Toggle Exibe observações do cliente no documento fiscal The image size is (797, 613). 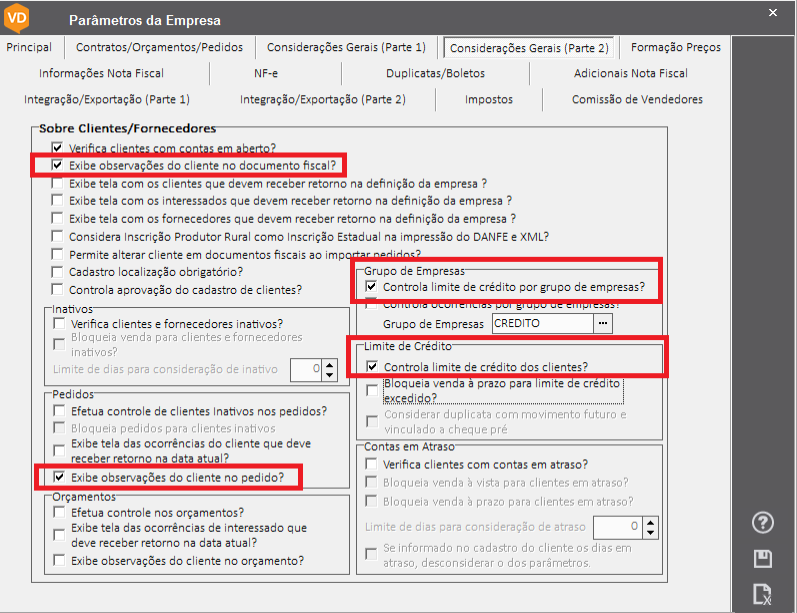57,165
